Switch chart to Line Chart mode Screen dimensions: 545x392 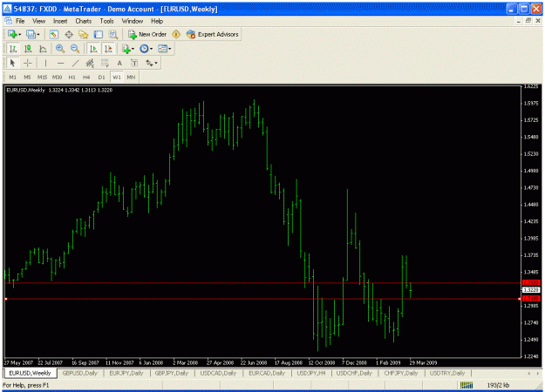coord(43,49)
